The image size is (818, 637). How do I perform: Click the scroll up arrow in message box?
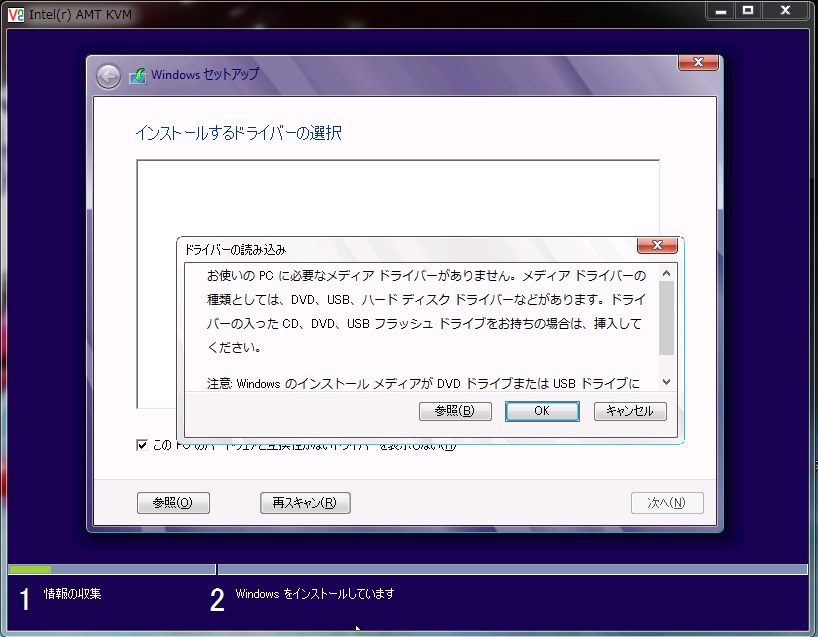coord(666,273)
